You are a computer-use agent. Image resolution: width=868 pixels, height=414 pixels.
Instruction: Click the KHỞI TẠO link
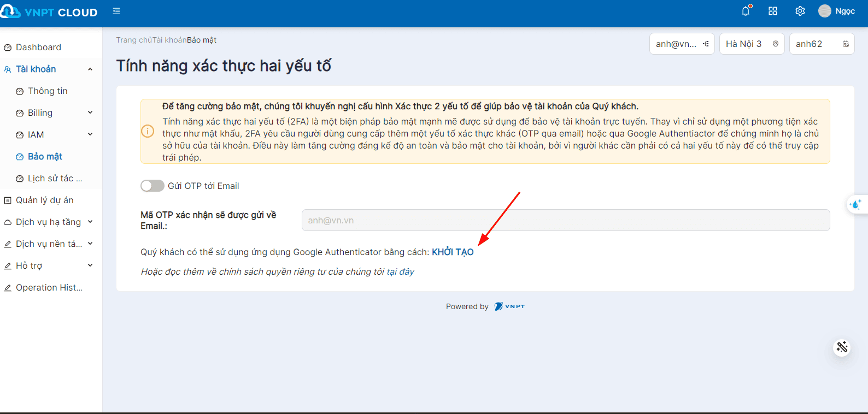click(x=453, y=252)
